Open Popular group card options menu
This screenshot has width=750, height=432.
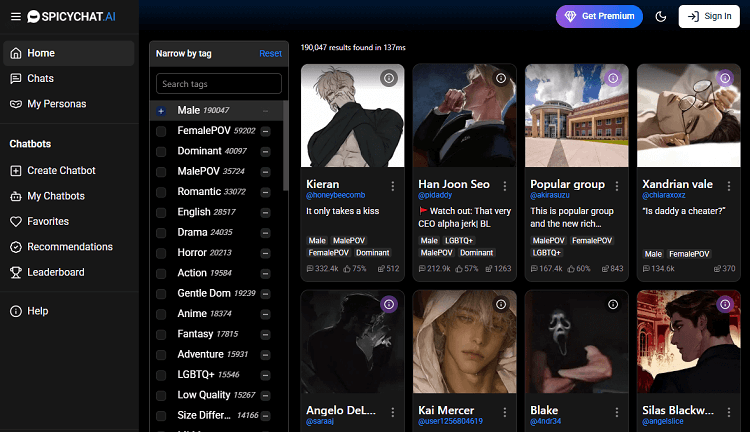[617, 186]
